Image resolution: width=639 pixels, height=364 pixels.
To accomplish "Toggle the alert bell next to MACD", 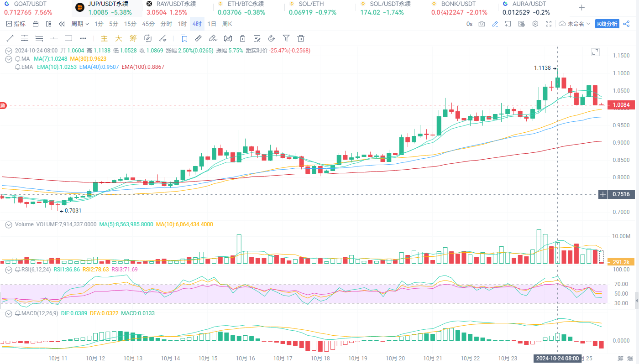I will pos(18,314).
